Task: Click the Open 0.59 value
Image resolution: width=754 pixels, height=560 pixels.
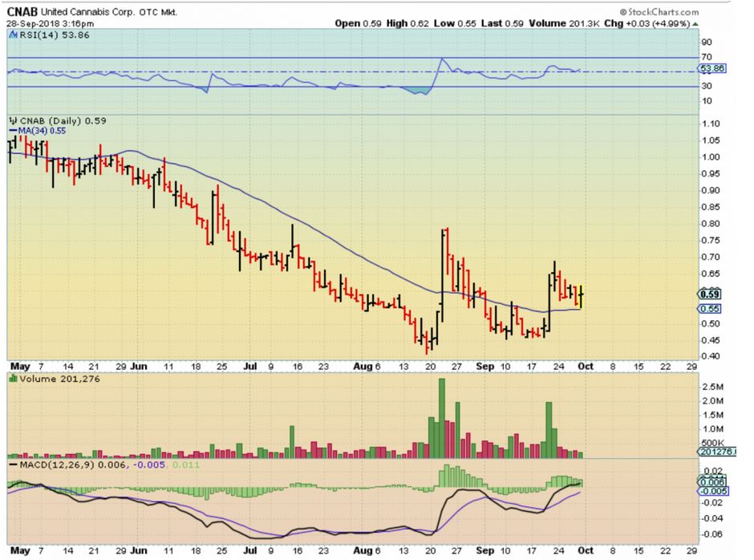Action: tap(358, 23)
